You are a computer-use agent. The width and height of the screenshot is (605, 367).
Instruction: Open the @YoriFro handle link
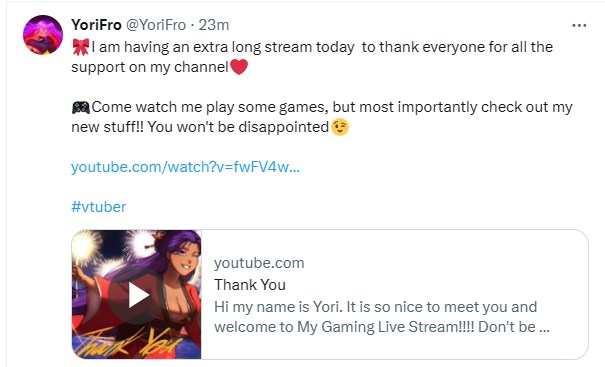[x=156, y=25]
